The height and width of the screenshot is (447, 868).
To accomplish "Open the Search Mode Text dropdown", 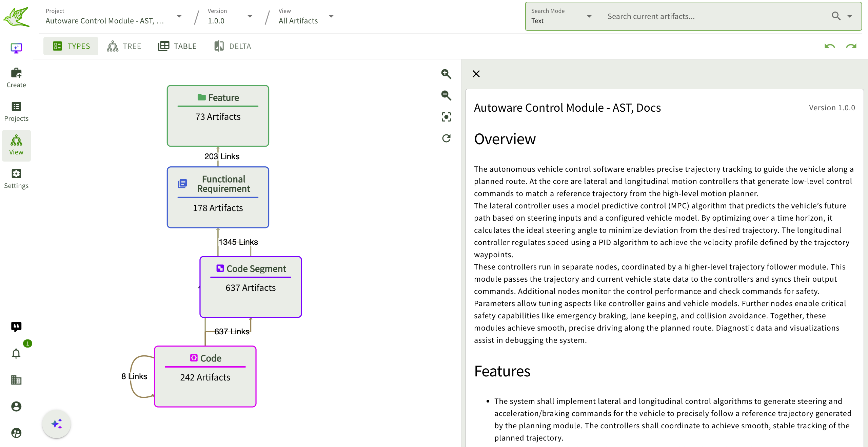I will click(589, 16).
